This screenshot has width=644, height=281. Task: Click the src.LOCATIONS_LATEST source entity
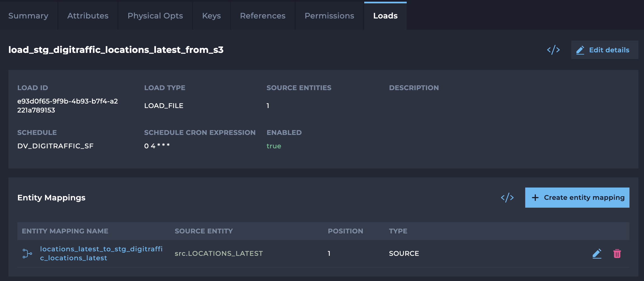click(219, 254)
